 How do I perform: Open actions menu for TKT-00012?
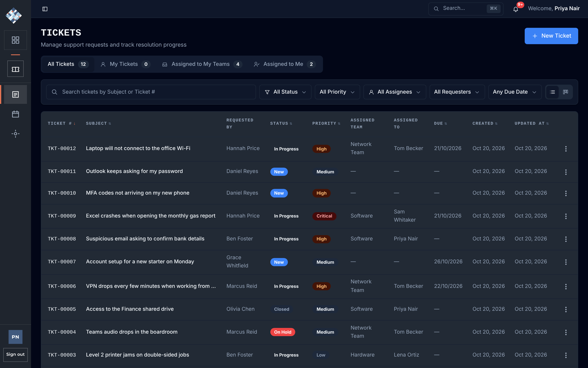(566, 149)
